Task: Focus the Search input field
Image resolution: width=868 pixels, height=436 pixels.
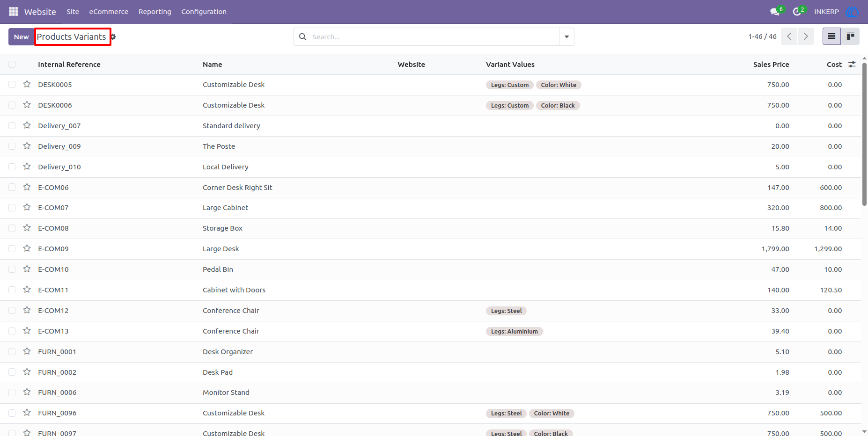Action: click(x=434, y=36)
